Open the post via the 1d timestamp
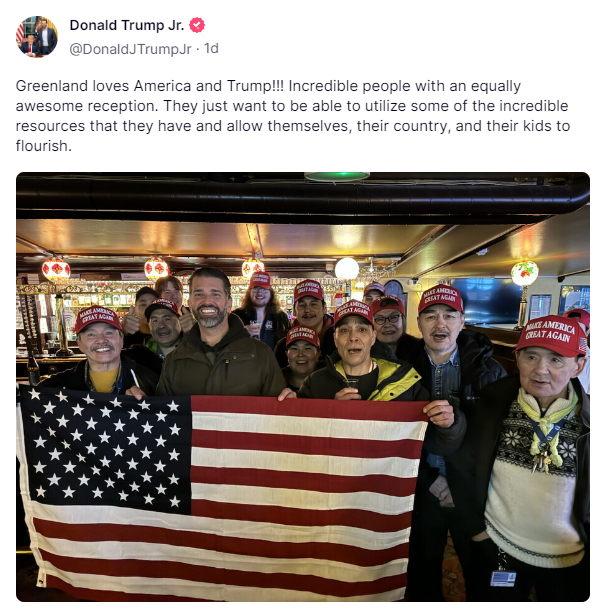 [x=211, y=49]
